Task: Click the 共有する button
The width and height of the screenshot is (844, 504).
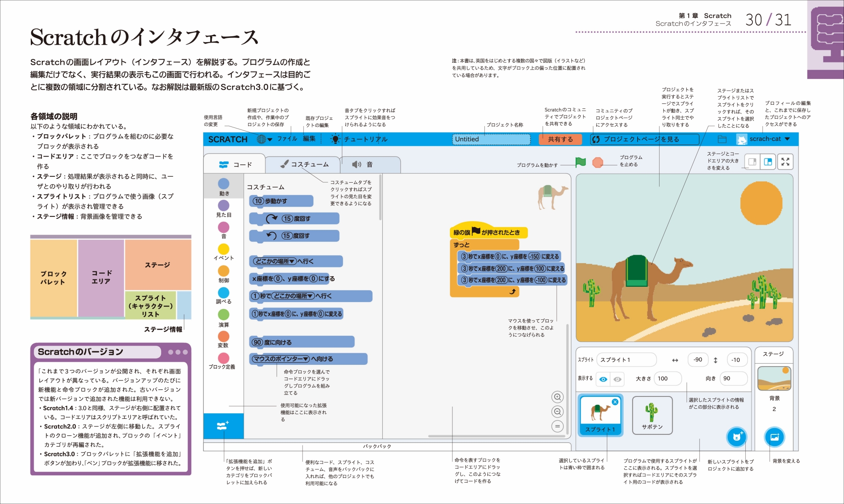Action: click(560, 139)
